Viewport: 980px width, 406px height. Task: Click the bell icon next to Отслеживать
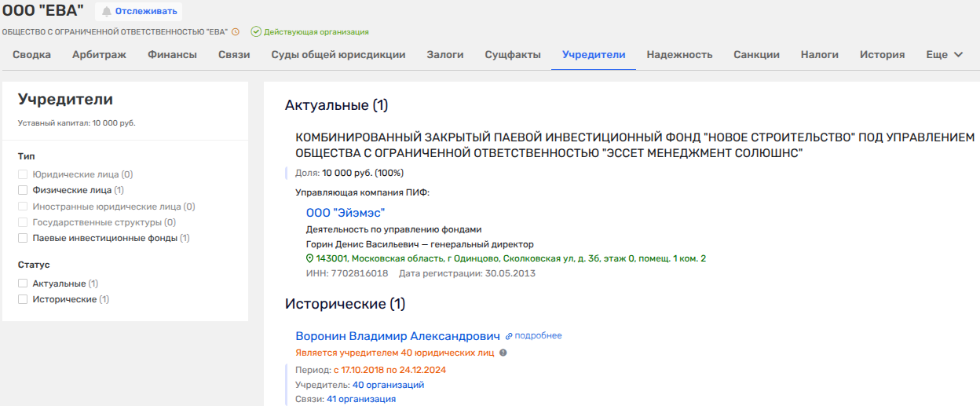point(107,12)
